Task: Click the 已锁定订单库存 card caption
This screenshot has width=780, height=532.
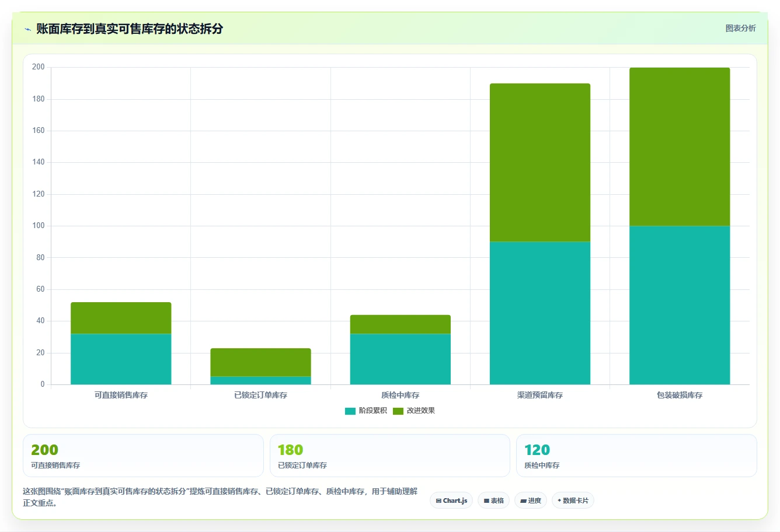Action: click(x=302, y=466)
